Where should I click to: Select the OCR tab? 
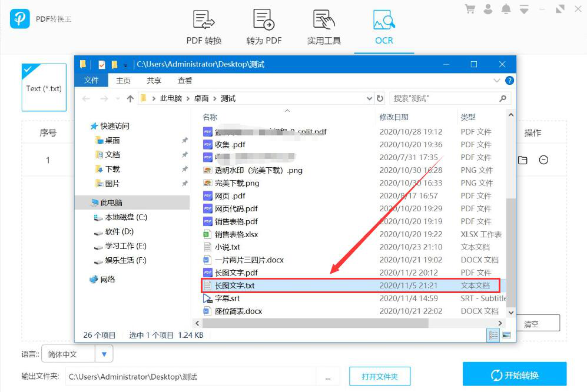click(384, 27)
